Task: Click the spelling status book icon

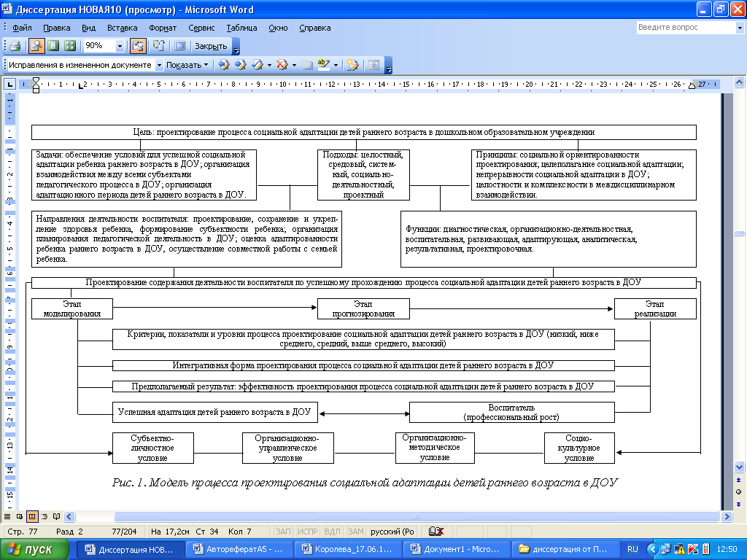Action: tap(436, 532)
